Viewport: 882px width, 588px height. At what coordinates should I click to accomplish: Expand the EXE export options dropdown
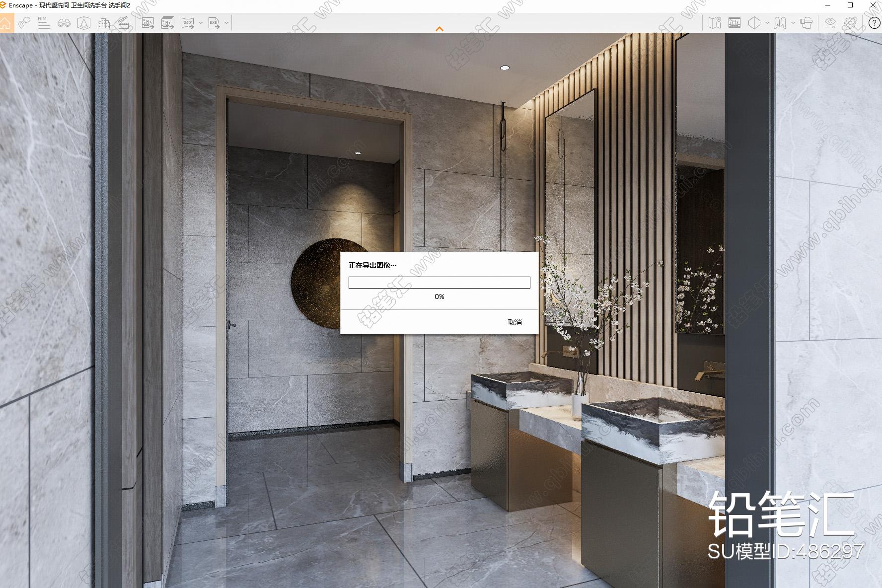click(226, 23)
